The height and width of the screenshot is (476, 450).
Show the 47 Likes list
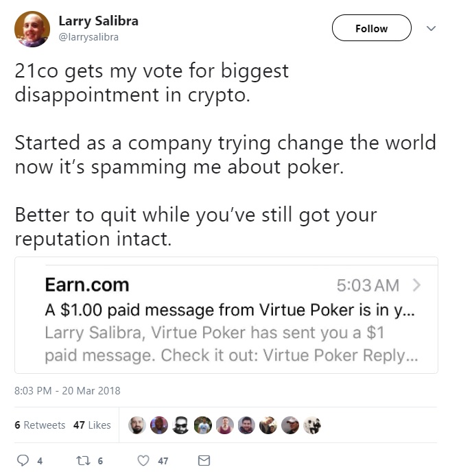point(92,425)
